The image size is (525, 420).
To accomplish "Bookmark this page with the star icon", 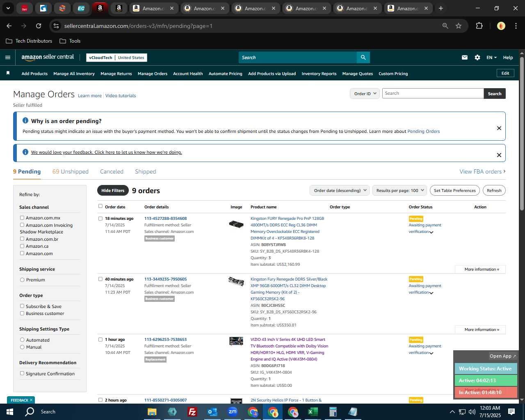I will tap(459, 26).
